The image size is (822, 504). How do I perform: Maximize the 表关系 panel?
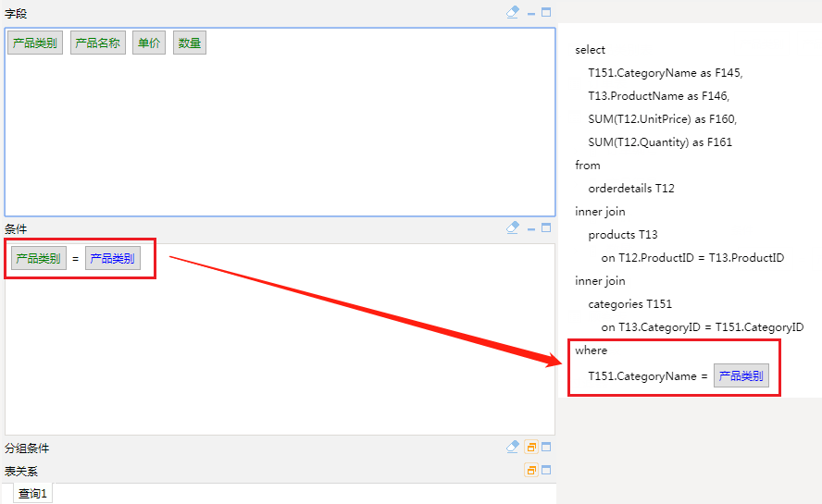[546, 470]
